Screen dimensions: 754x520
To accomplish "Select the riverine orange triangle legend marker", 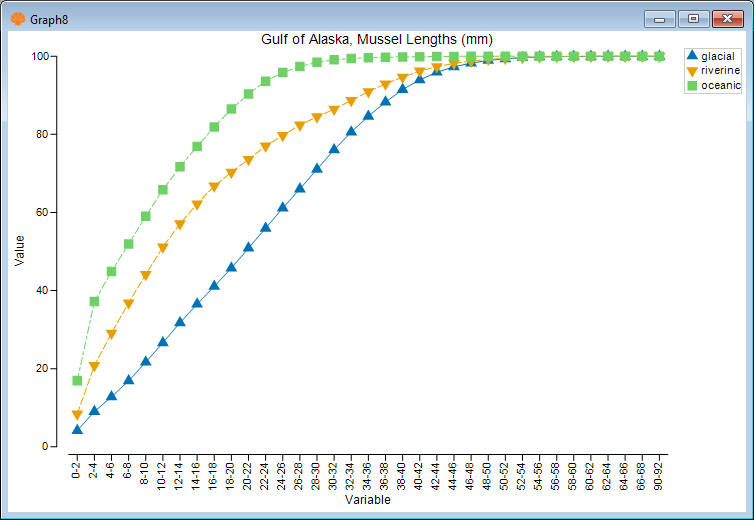I will (691, 71).
